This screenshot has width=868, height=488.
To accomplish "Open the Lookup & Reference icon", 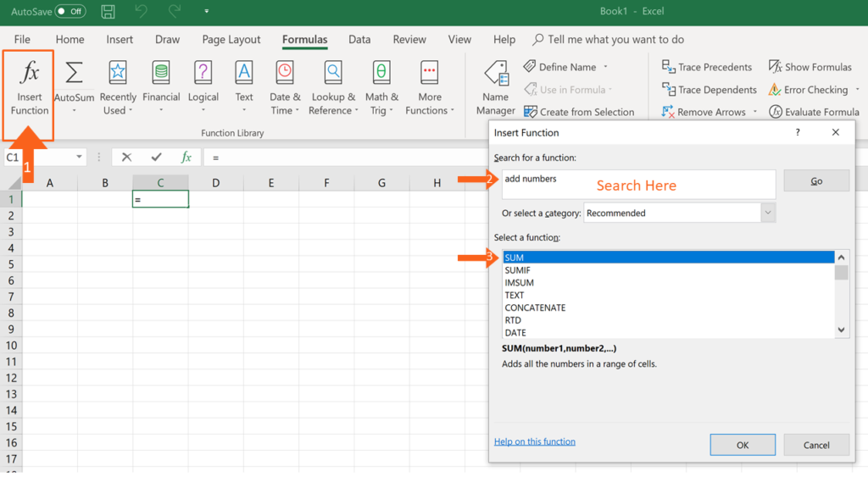I will pyautogui.click(x=332, y=73).
